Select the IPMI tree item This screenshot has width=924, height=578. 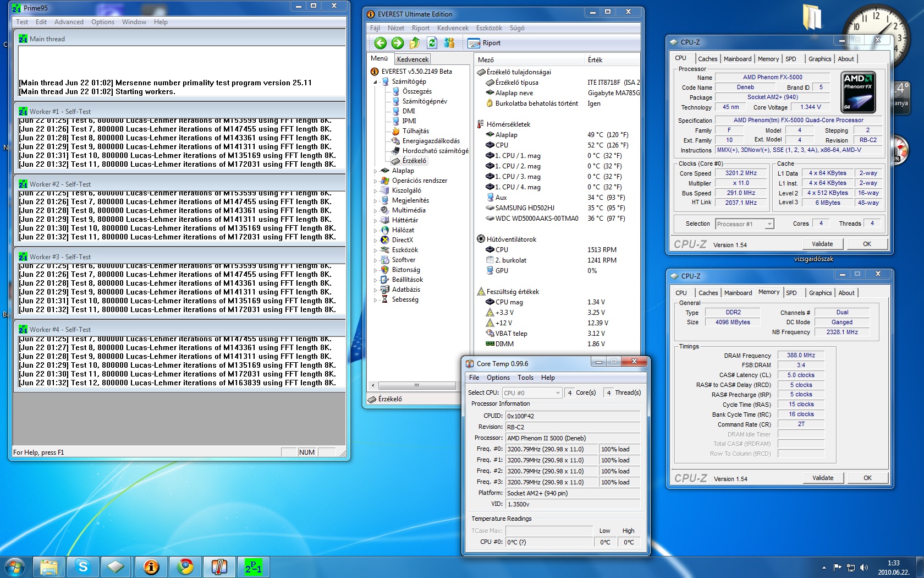click(409, 121)
